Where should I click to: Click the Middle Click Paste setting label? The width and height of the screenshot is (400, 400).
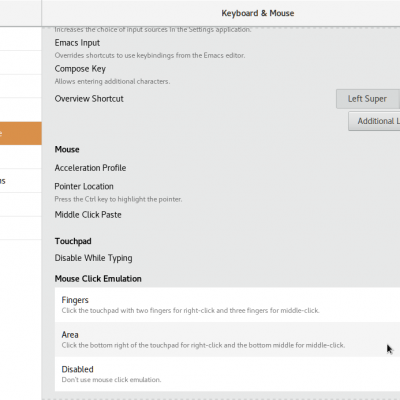click(88, 215)
